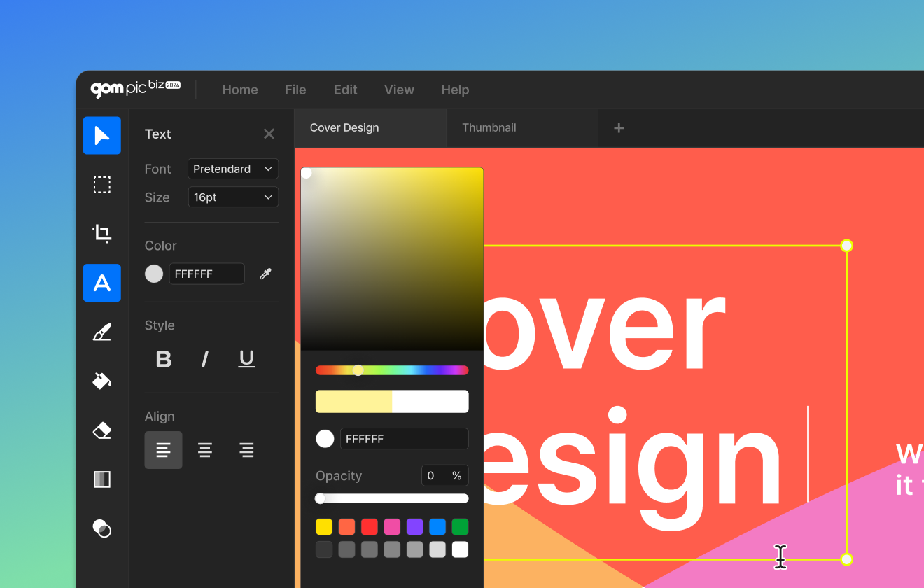This screenshot has height=588, width=924.
Task: Toggle Bold text style
Action: pos(164,359)
